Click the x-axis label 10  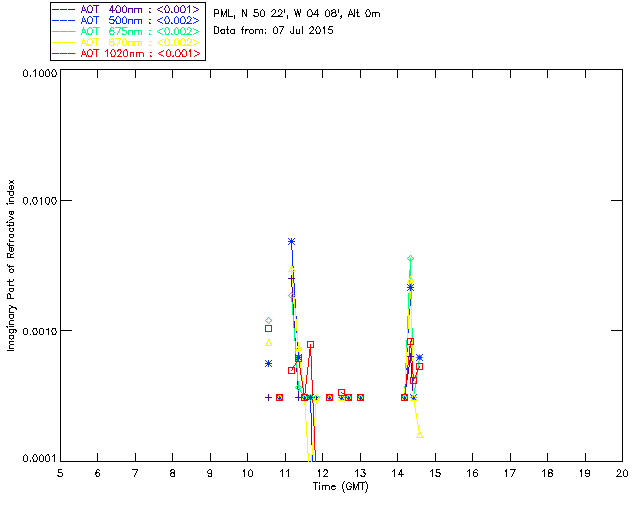[x=247, y=473]
